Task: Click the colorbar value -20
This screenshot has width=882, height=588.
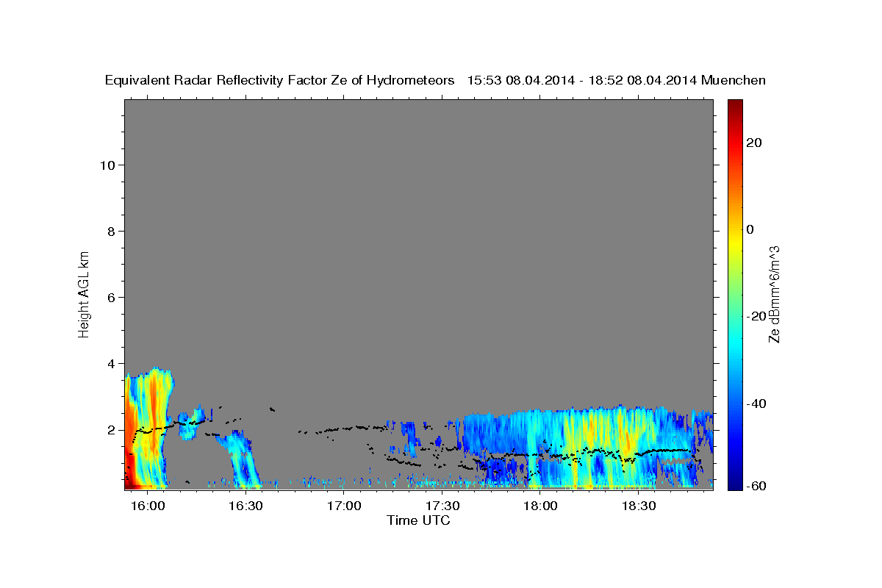Action: pos(755,316)
